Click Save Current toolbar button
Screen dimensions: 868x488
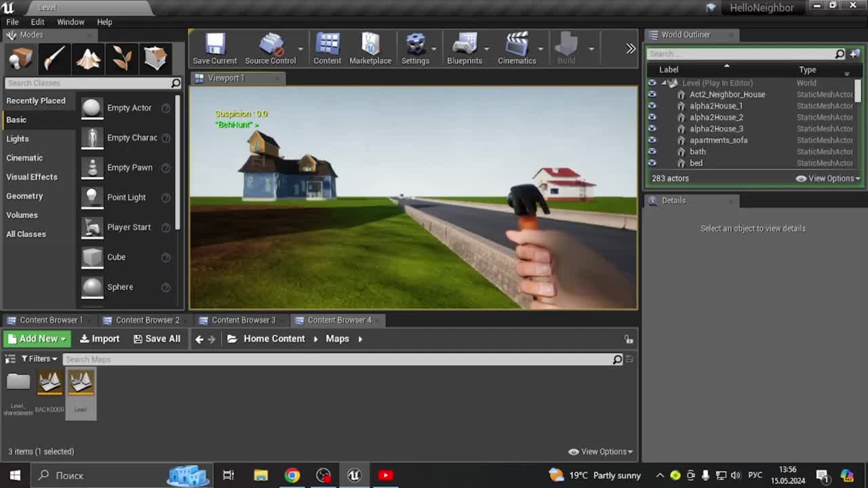[x=215, y=49]
